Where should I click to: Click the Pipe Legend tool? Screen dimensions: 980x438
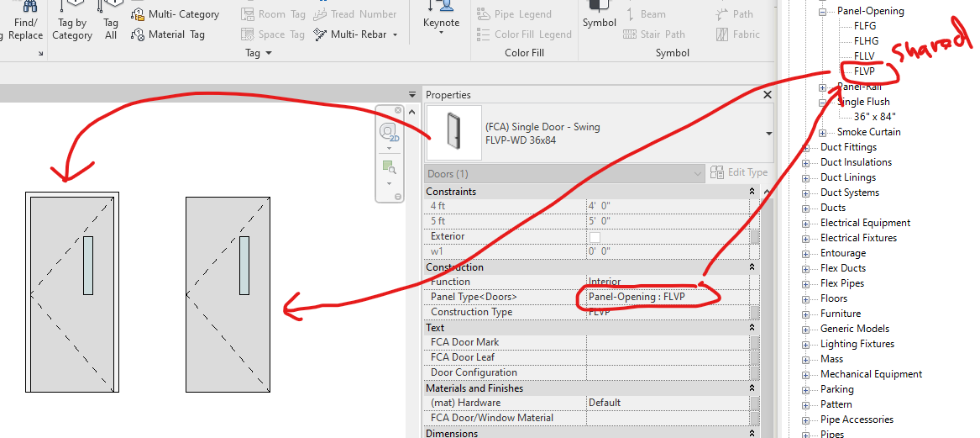click(x=515, y=13)
